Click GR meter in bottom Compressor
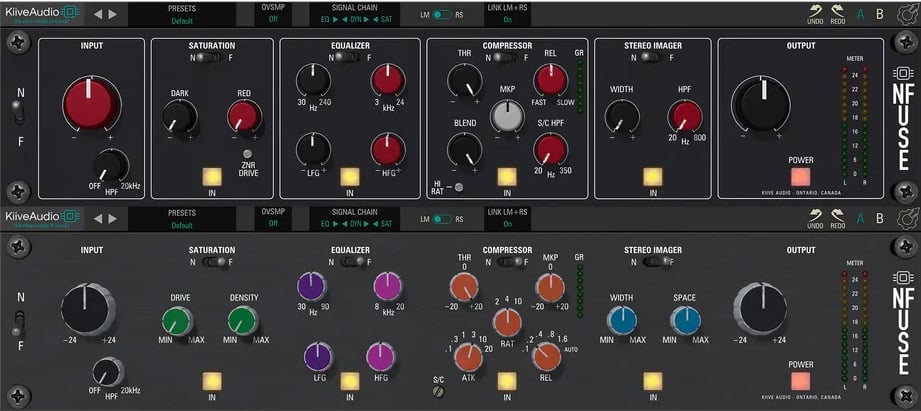921x411 pixels. pos(580,291)
